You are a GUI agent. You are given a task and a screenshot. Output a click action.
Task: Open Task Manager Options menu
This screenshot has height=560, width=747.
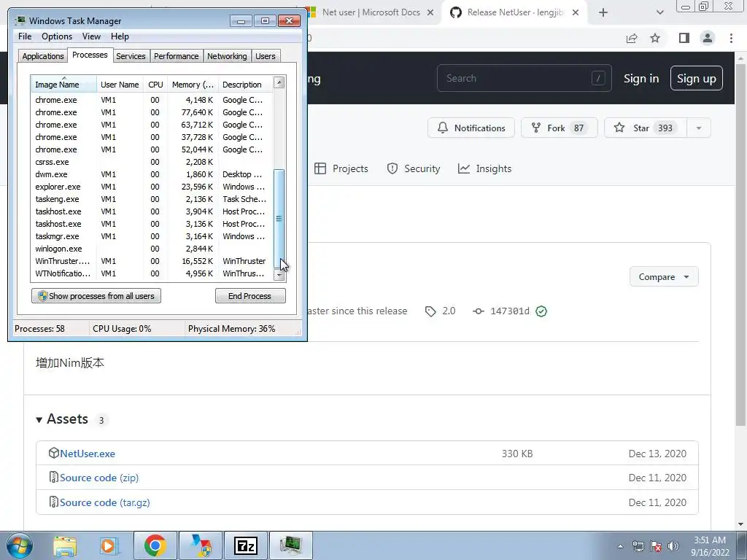(x=57, y=36)
